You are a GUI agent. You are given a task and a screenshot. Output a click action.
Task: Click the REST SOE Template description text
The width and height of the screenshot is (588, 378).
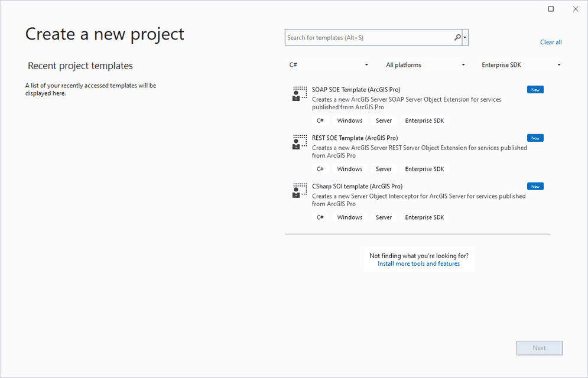click(x=420, y=152)
